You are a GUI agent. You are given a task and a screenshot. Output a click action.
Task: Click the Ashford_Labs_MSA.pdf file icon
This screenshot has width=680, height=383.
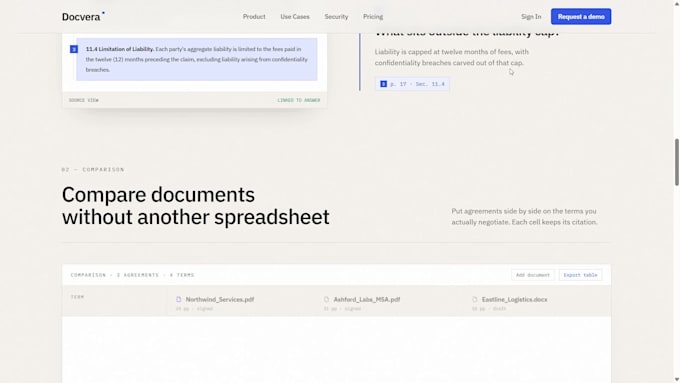click(327, 299)
